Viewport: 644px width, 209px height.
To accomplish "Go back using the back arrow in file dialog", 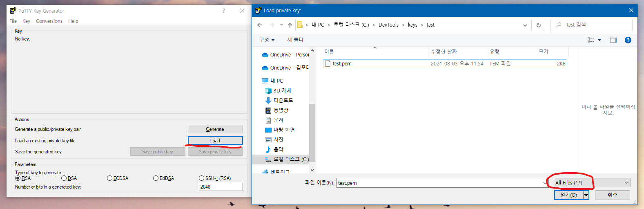I will pos(260,25).
